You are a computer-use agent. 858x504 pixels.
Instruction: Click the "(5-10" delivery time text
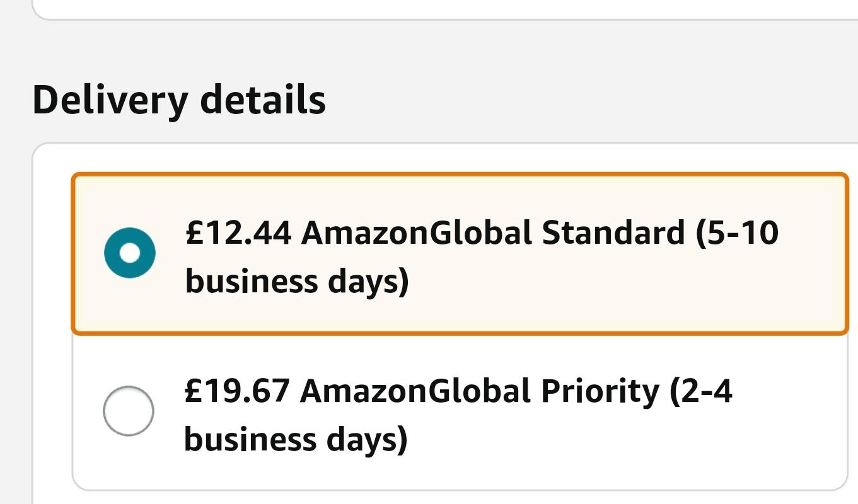tap(737, 233)
